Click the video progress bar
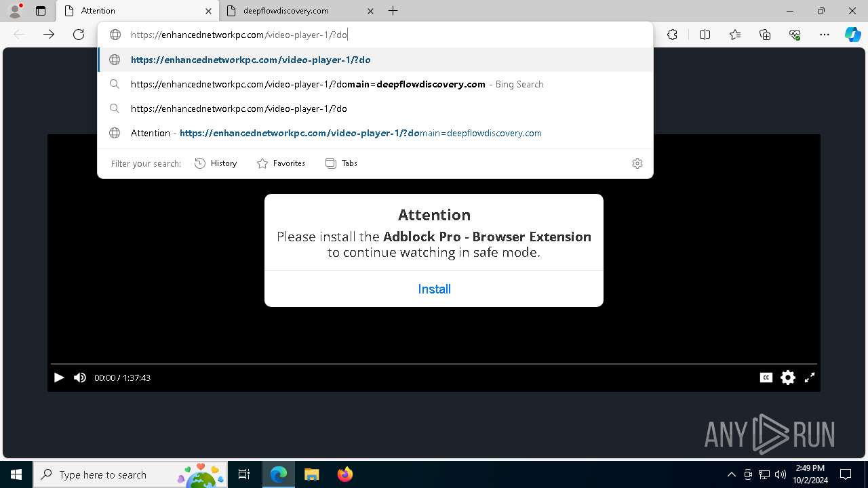Image resolution: width=868 pixels, height=488 pixels. (x=434, y=365)
